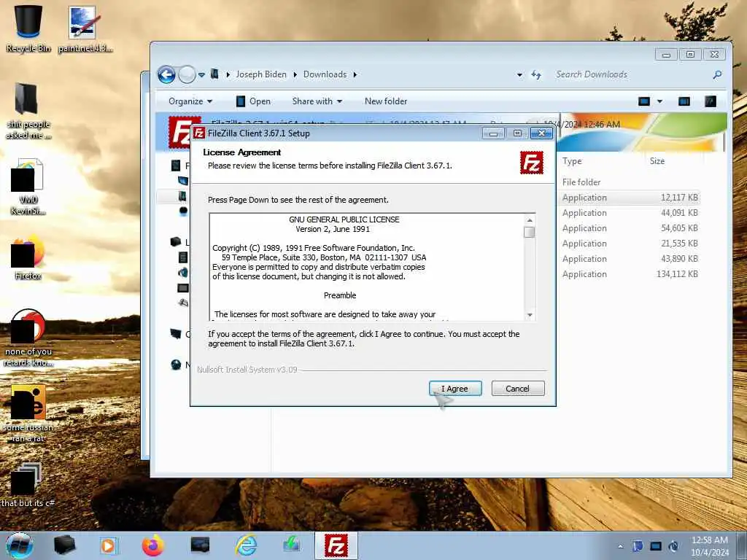
Task: Select the paintnet desktop icon
Action: [x=85, y=28]
